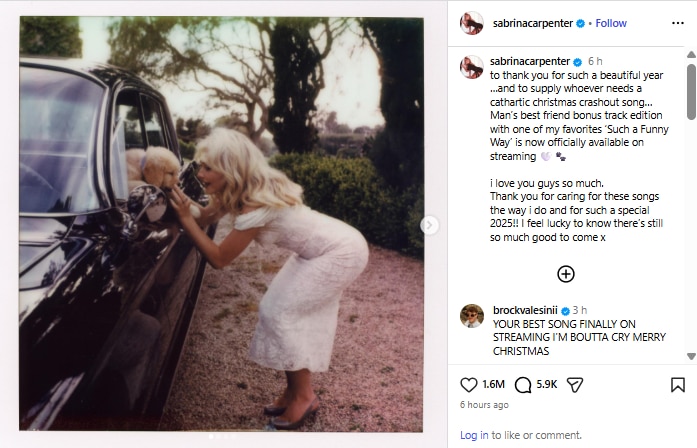Click the Log in link
This screenshot has width=697, height=448.
[474, 435]
